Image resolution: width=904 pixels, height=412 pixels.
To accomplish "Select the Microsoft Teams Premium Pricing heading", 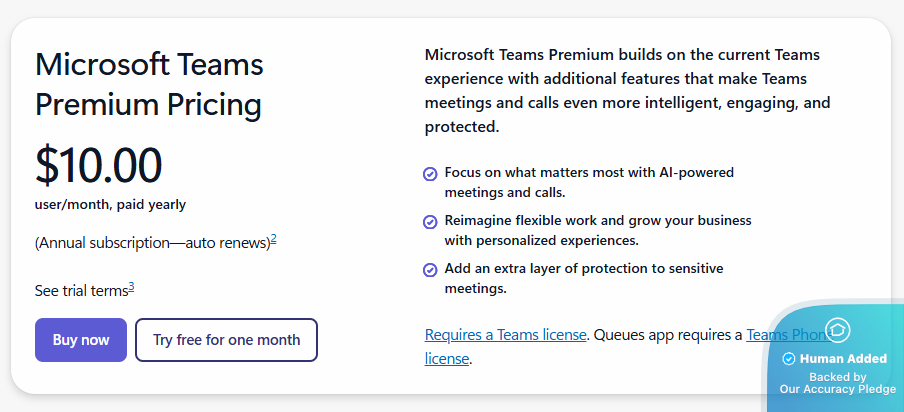I will pos(149,85).
